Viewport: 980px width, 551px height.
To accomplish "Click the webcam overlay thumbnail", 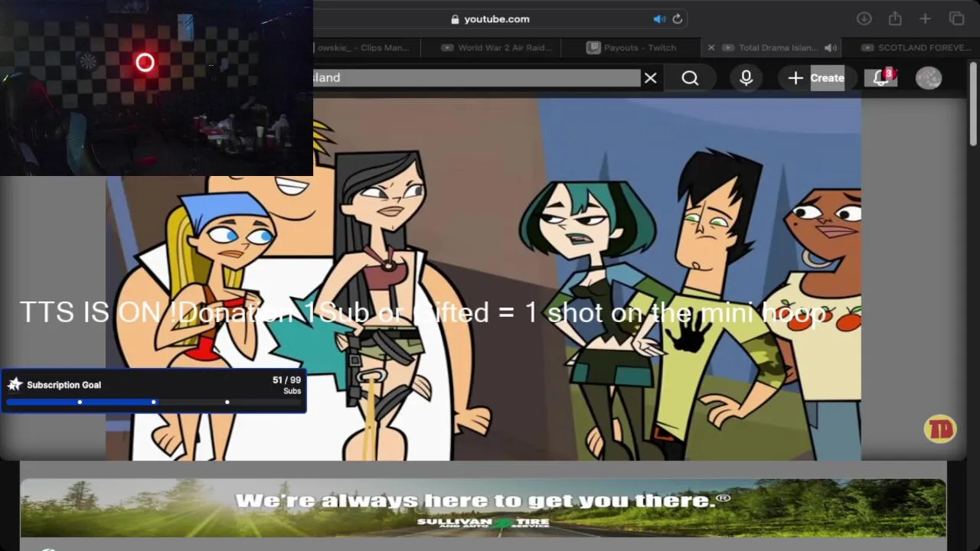I will (x=156, y=88).
